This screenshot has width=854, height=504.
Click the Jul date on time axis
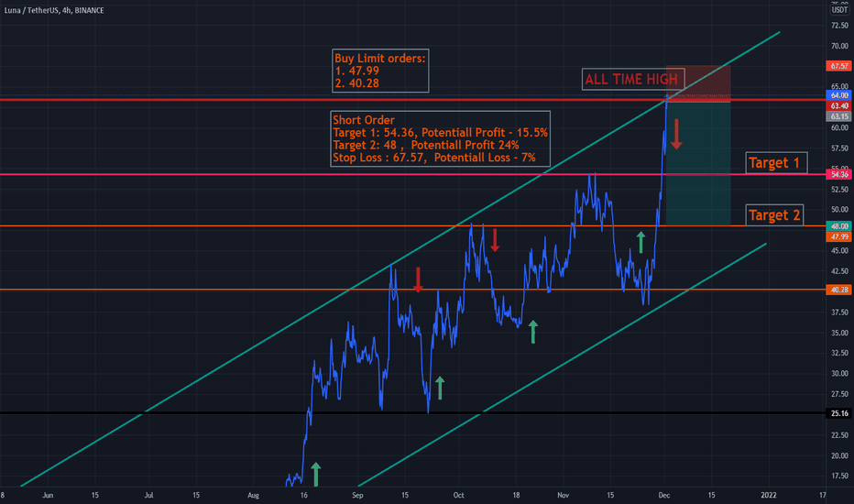(148, 495)
